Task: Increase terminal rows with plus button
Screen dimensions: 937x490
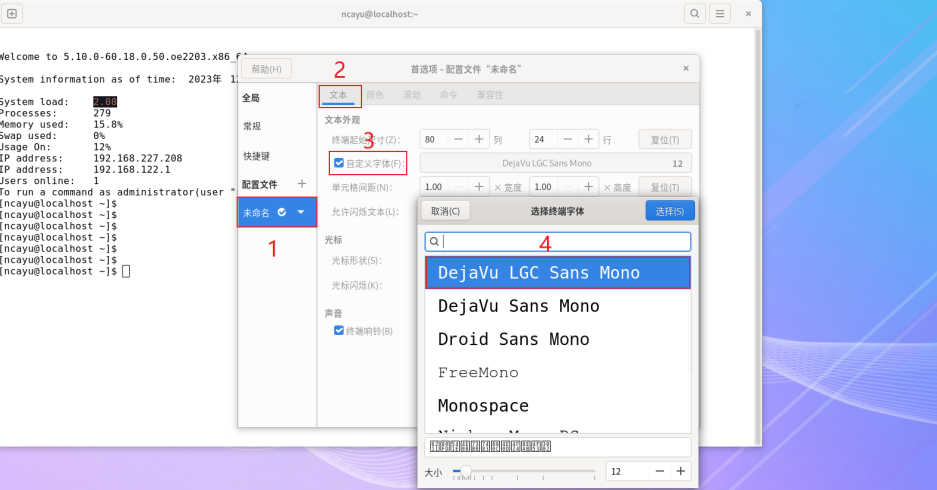Action: (x=588, y=139)
